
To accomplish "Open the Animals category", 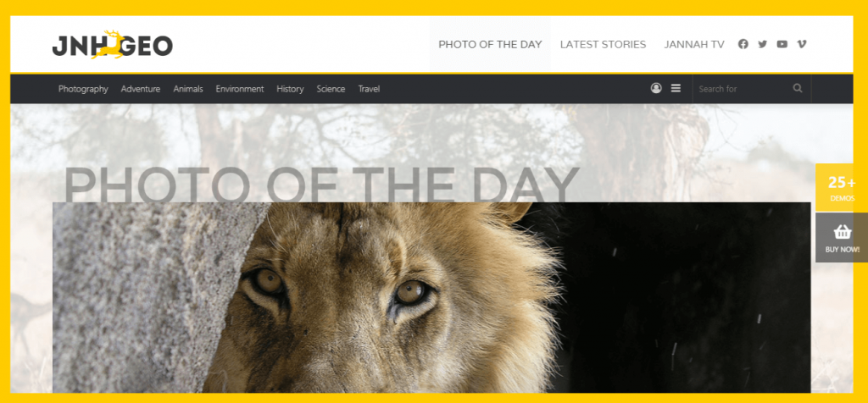I will 188,89.
